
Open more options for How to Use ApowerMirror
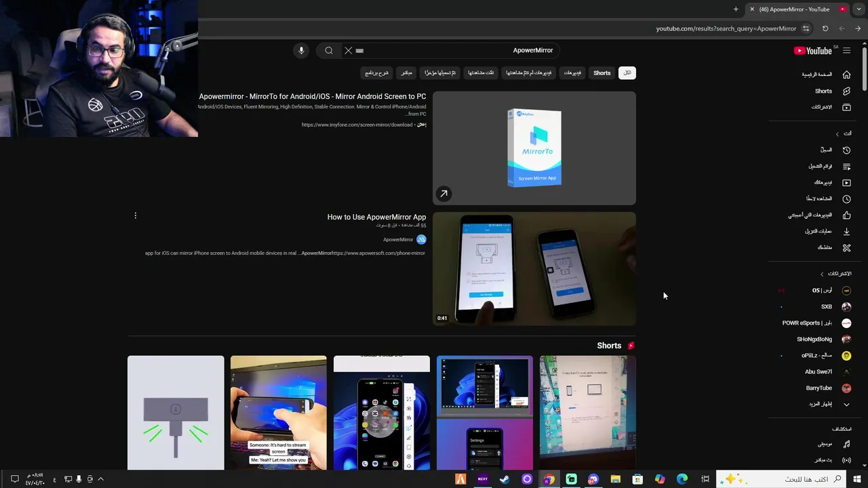[135, 216]
